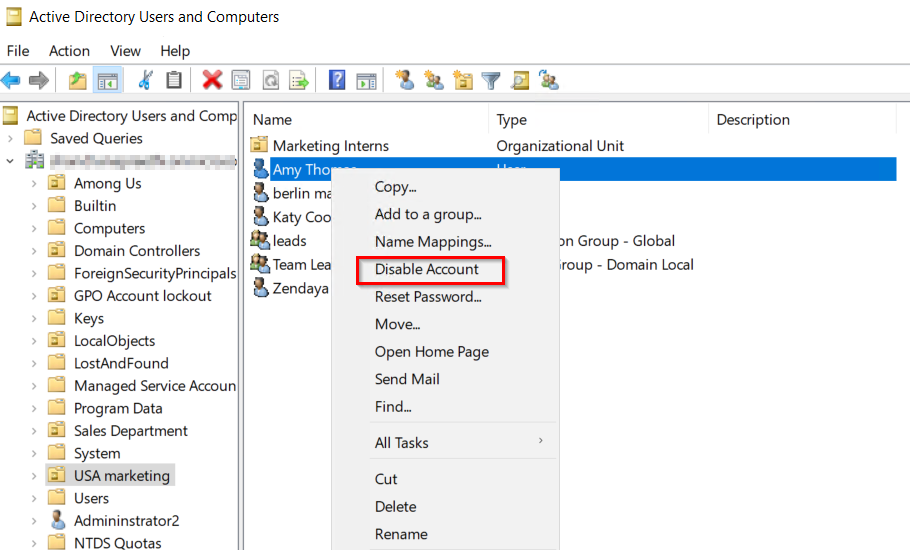This screenshot has height=550, width=910.
Task: Click the Paste clipboard toolbar icon
Action: [x=174, y=81]
